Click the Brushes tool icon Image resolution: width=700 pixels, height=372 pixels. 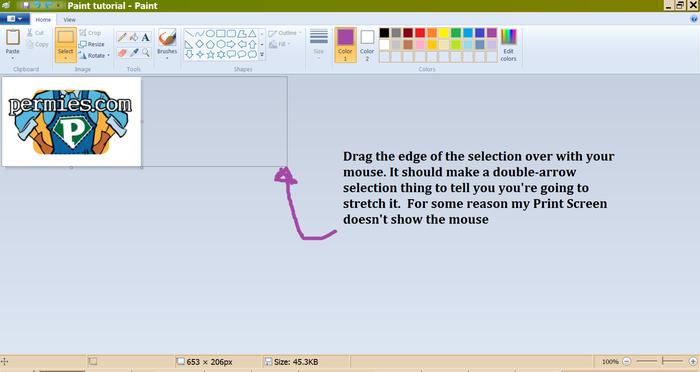[167, 38]
